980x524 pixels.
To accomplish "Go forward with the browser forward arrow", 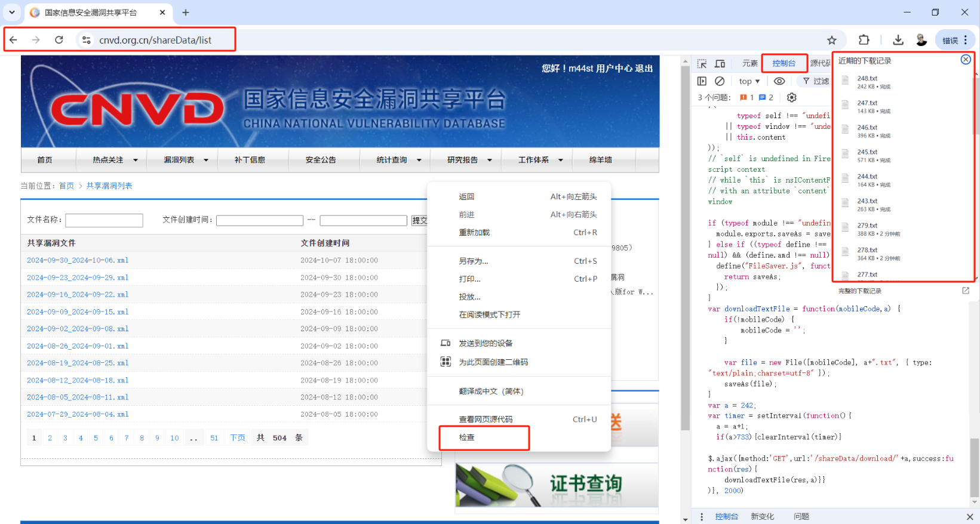I will tap(36, 40).
